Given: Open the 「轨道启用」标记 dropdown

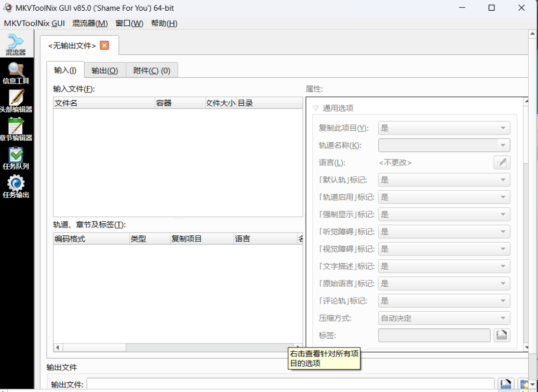Looking at the screenshot, I should [x=444, y=197].
